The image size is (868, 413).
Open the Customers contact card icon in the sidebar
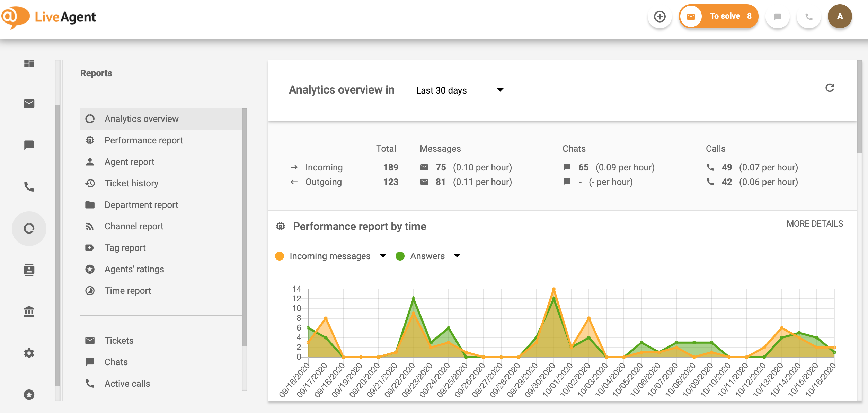[x=29, y=270]
